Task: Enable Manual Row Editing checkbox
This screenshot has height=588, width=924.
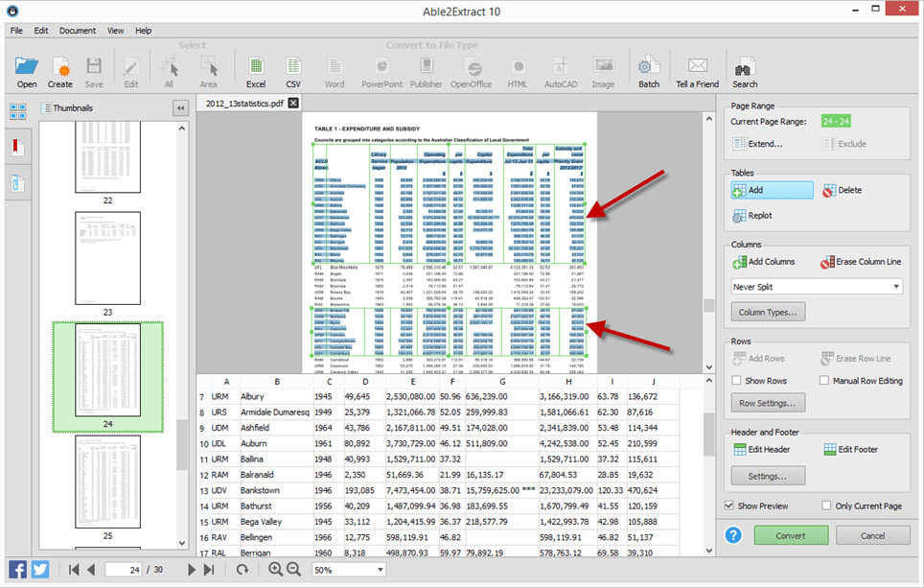Action: (824, 381)
